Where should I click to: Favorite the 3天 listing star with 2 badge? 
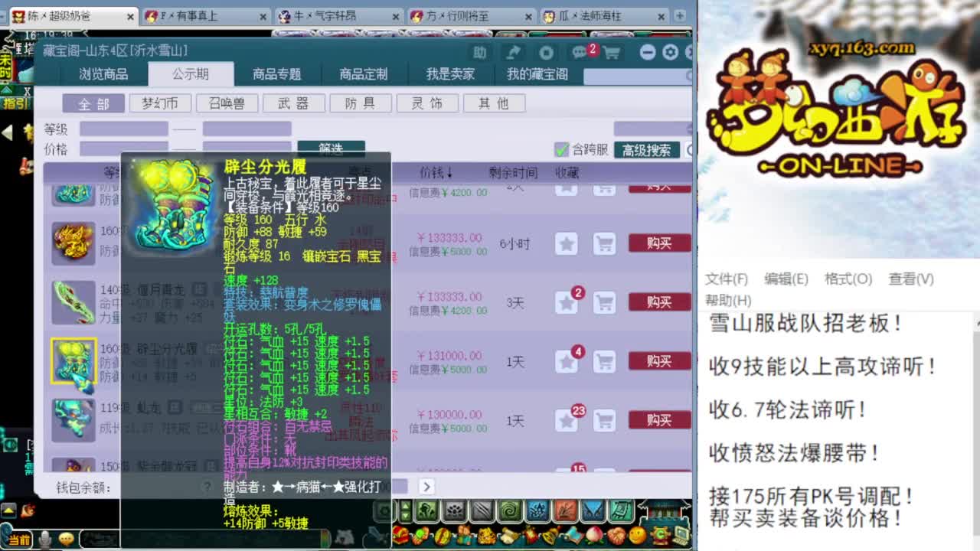(x=568, y=301)
